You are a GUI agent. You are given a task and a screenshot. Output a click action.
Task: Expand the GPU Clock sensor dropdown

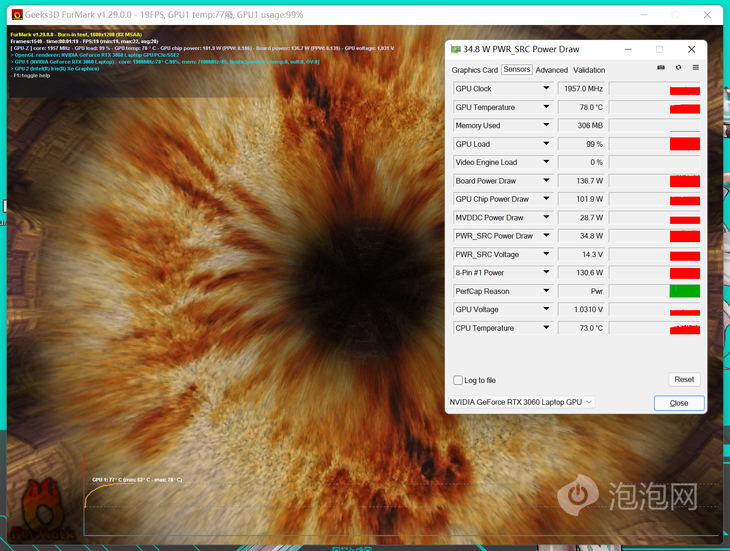[546, 89]
